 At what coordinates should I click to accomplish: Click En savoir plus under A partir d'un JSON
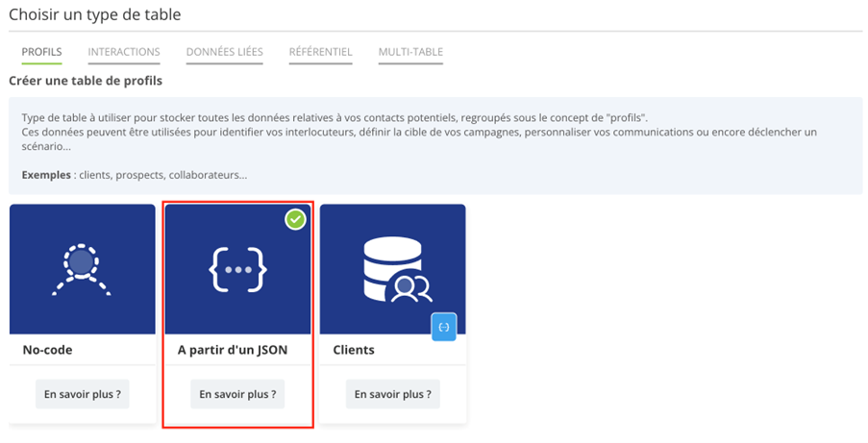pos(237,394)
